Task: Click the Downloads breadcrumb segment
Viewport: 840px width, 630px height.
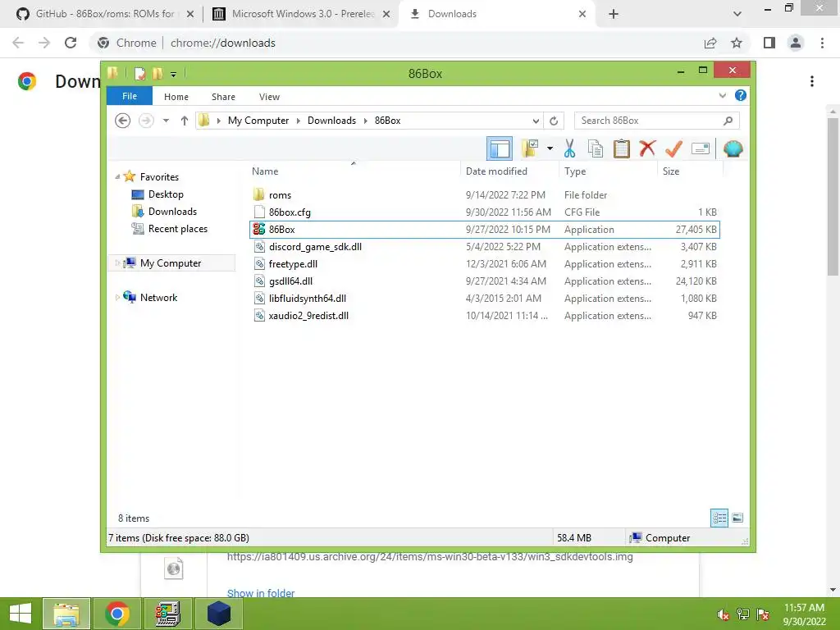Action: 331,121
